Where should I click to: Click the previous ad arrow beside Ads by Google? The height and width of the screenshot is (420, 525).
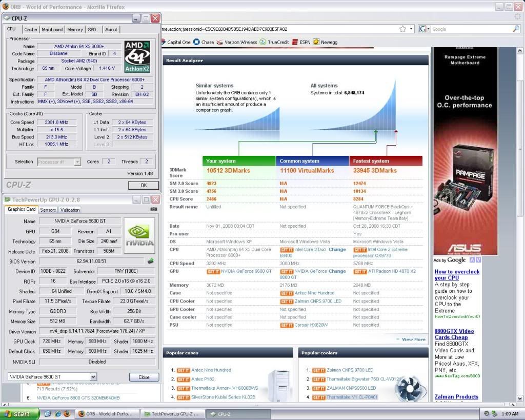pyautogui.click(x=472, y=260)
